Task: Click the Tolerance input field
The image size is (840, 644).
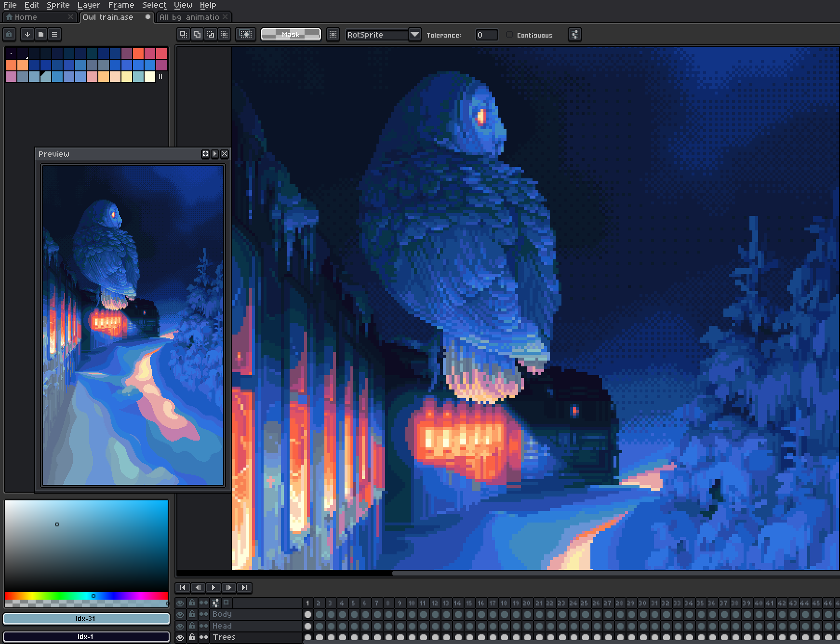Action: coord(486,35)
